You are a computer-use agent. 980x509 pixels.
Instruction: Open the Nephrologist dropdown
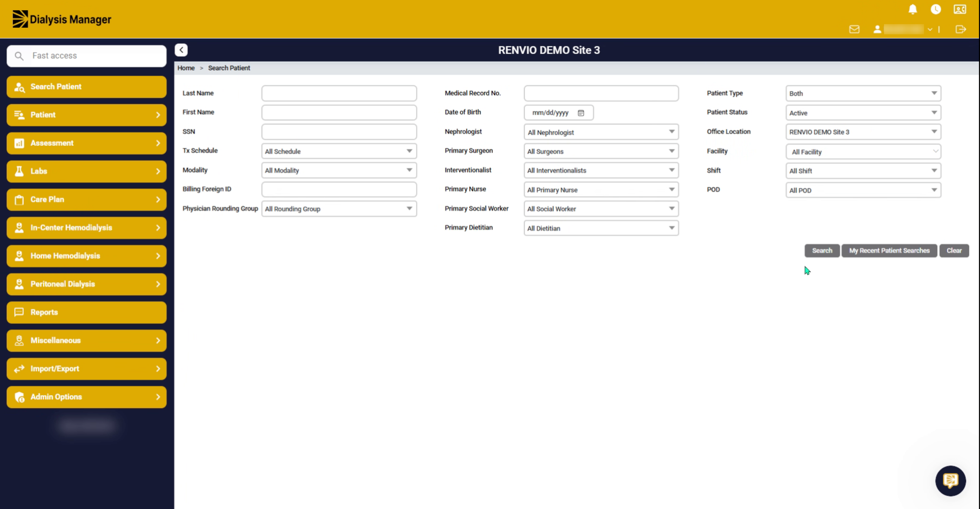tap(601, 132)
